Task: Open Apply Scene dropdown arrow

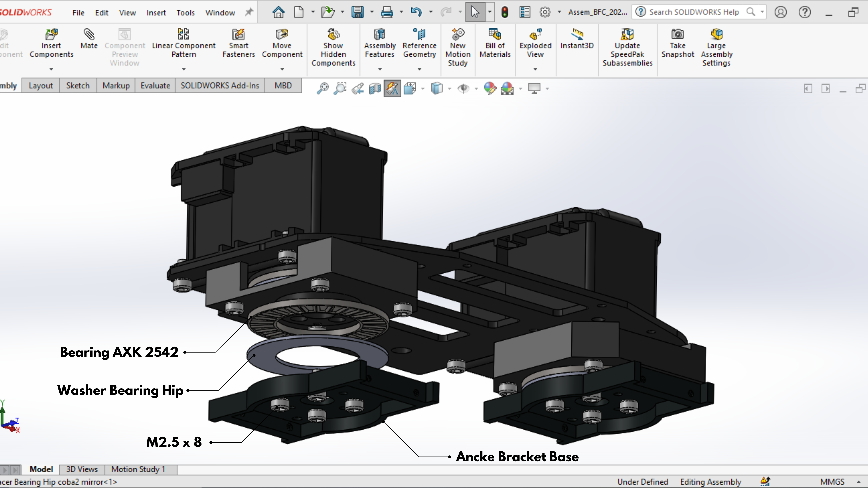Action: (x=521, y=89)
